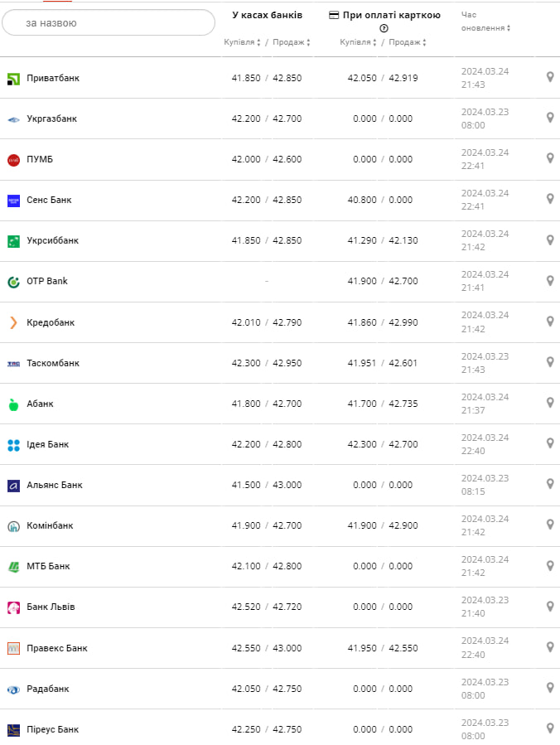The image size is (560, 745).
Task: Sort by Час оновлення column
Action: click(485, 27)
